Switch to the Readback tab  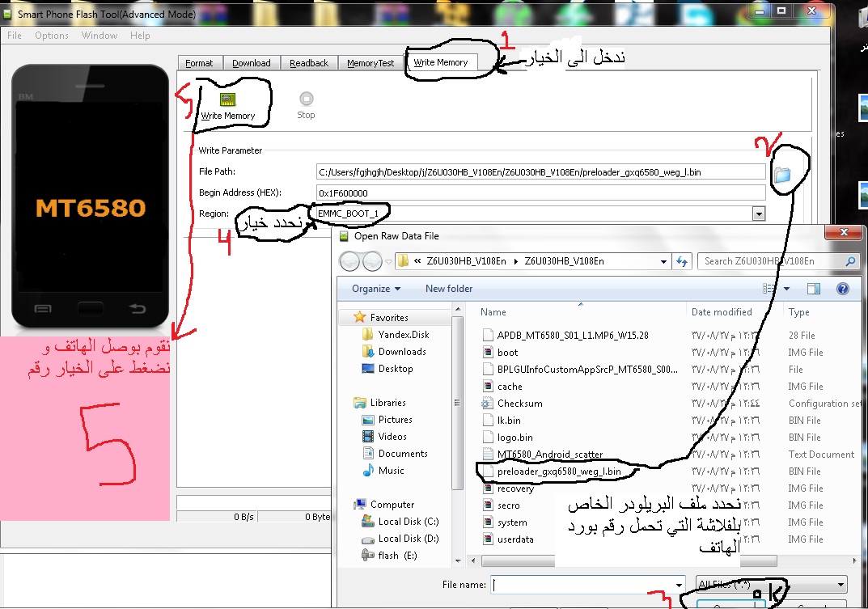pos(309,63)
